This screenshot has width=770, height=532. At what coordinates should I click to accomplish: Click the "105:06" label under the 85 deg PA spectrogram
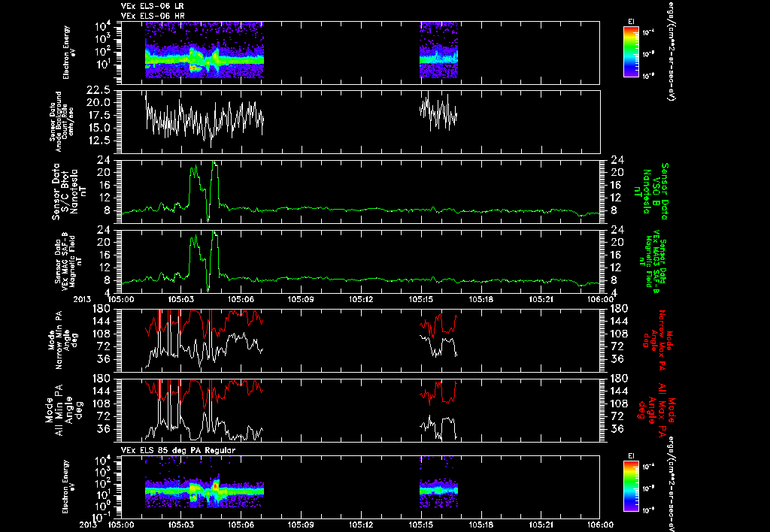241,525
